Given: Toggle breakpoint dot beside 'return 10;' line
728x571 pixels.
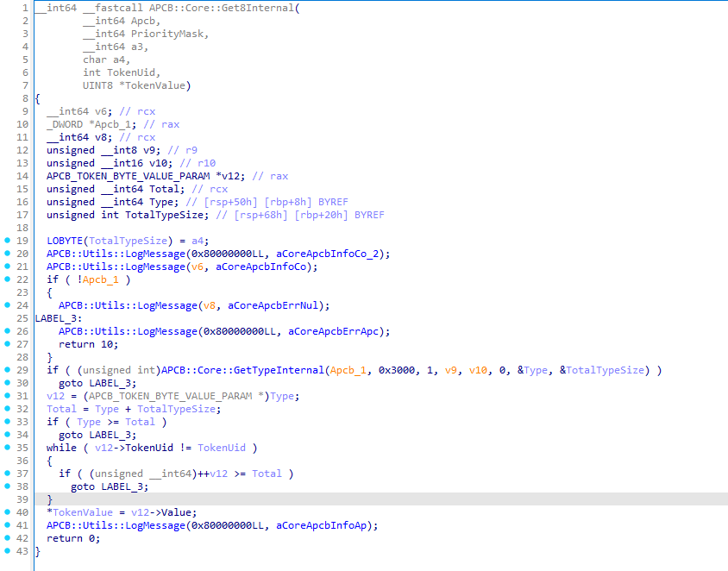Looking at the screenshot, I should coord(8,344).
